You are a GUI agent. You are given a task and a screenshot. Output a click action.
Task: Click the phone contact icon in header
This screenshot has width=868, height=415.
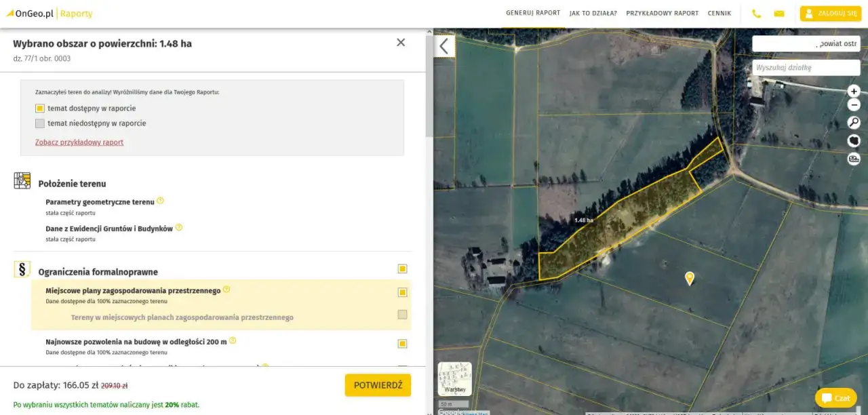[757, 14]
